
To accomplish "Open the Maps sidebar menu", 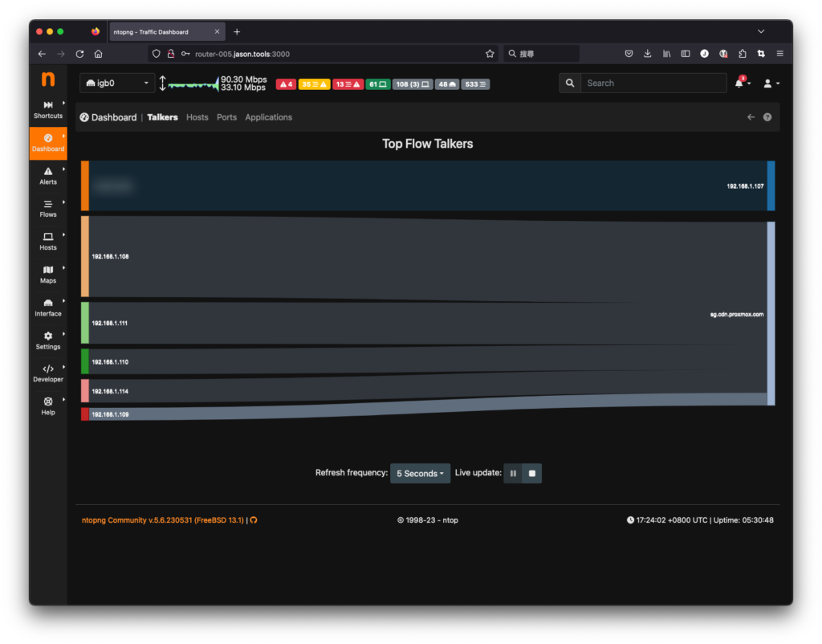I will pos(48,275).
